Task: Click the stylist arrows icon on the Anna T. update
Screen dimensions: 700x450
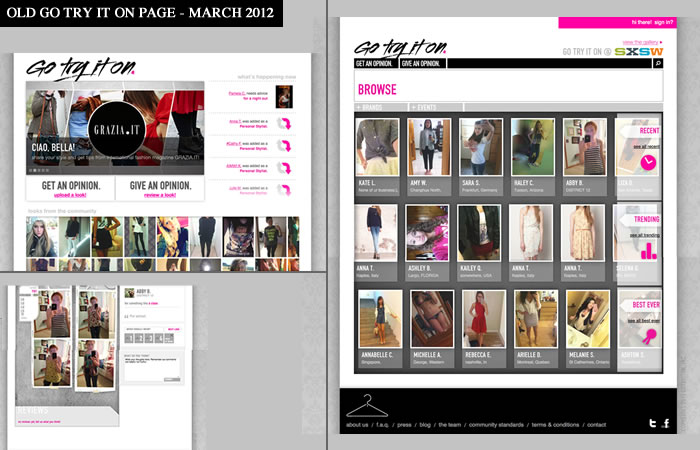Action: point(284,124)
